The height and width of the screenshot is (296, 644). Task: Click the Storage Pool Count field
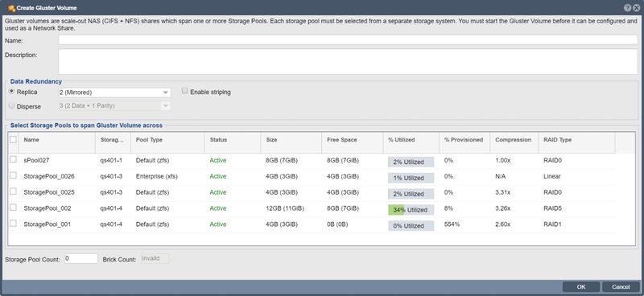[x=81, y=259]
